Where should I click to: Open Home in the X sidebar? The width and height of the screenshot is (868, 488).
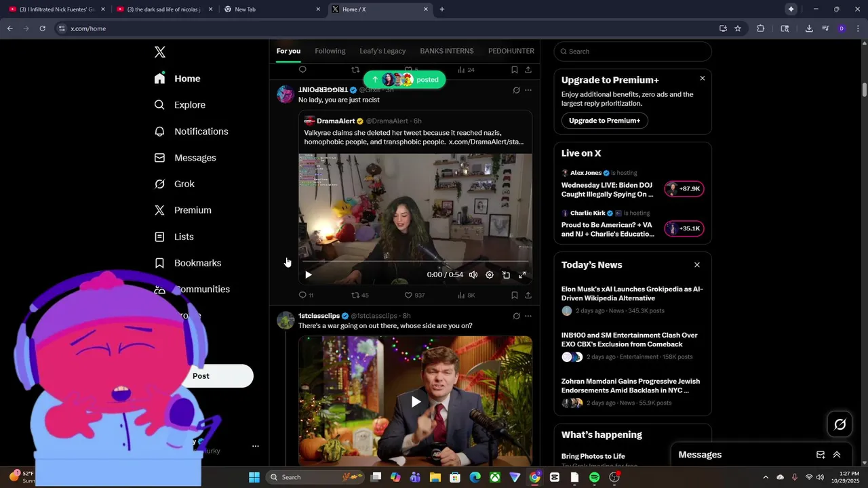point(178,79)
